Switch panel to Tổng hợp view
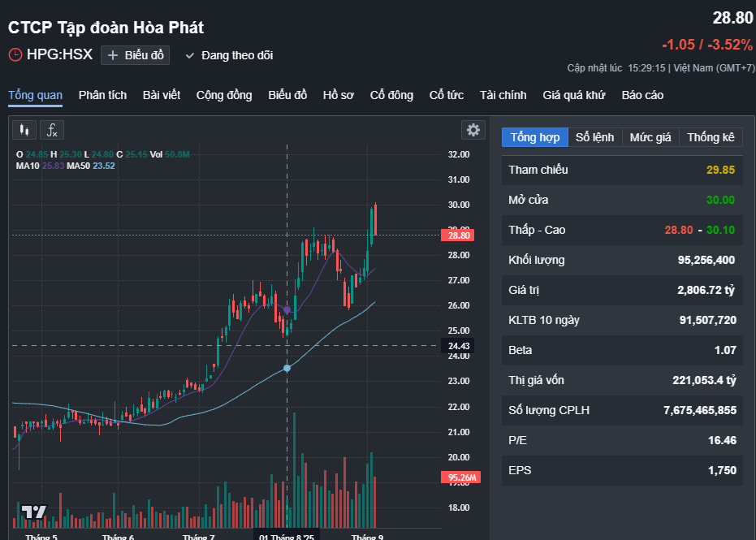 click(534, 137)
